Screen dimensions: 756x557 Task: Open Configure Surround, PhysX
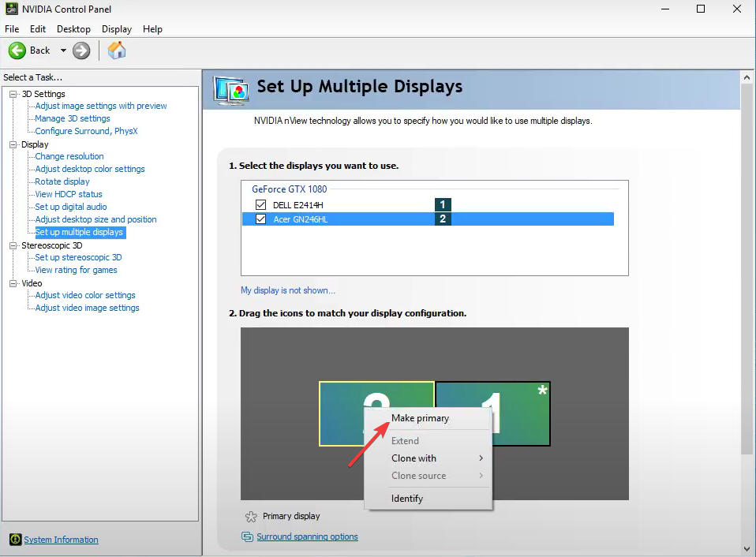tap(86, 131)
